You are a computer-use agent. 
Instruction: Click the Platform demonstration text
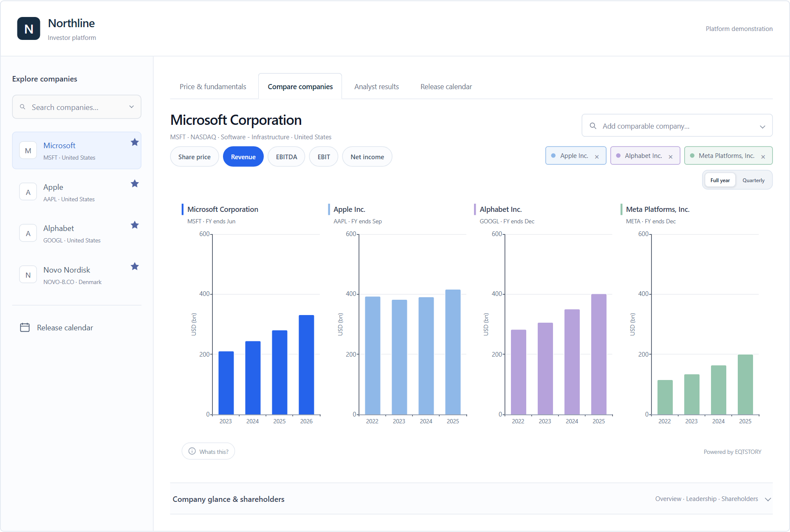(x=739, y=29)
